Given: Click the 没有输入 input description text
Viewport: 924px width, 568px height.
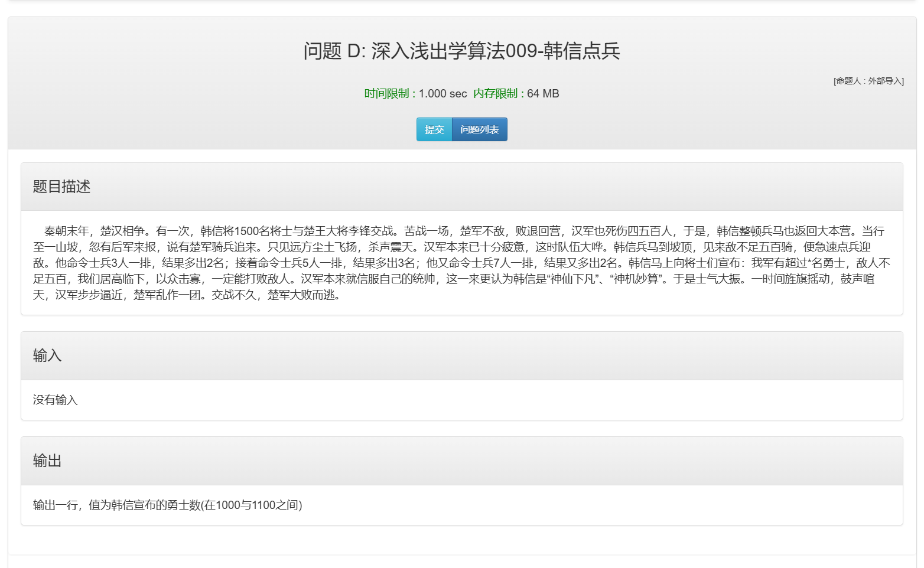Looking at the screenshot, I should coord(55,400).
